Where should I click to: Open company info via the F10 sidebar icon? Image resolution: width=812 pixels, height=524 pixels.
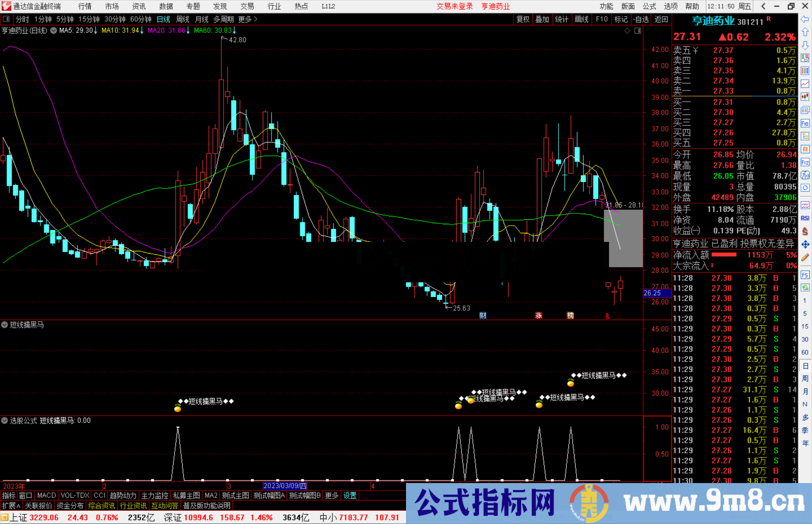click(805, 123)
